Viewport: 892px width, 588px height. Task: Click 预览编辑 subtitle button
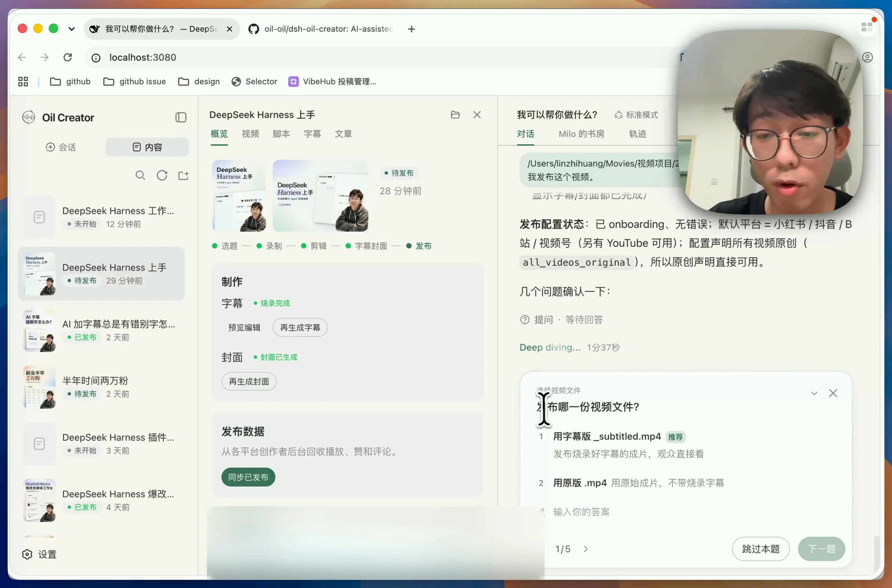[x=244, y=327]
